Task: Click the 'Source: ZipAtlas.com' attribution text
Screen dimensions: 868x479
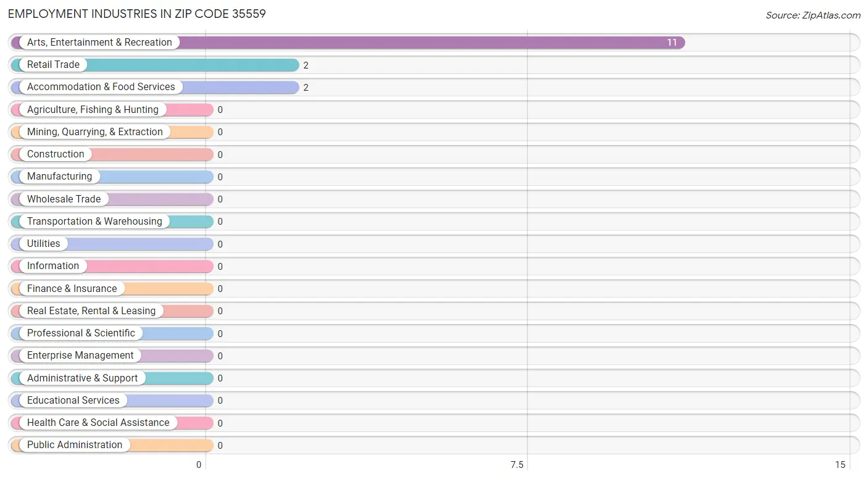Action: (813, 15)
